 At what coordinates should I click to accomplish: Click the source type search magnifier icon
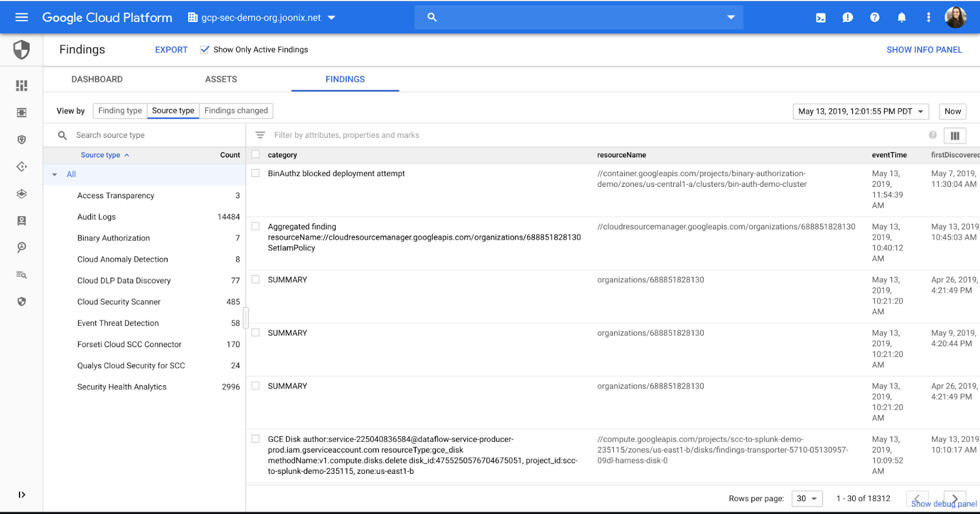tap(62, 135)
